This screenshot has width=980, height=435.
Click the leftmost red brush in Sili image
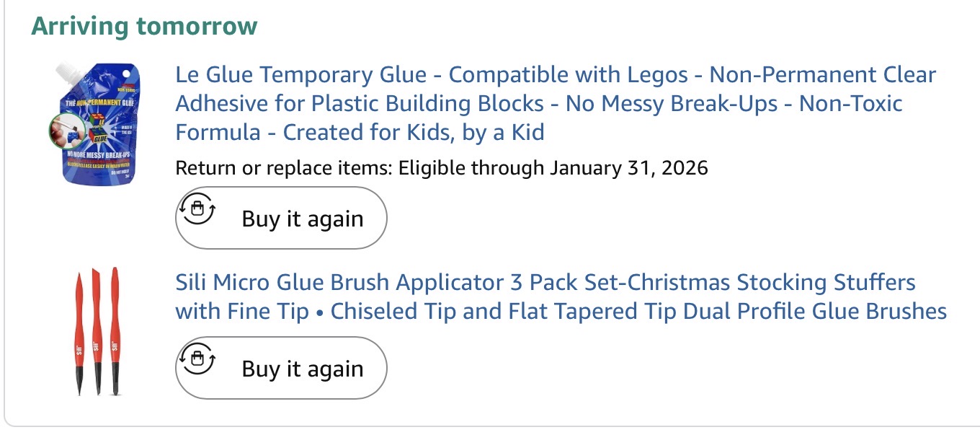pyautogui.click(x=81, y=332)
